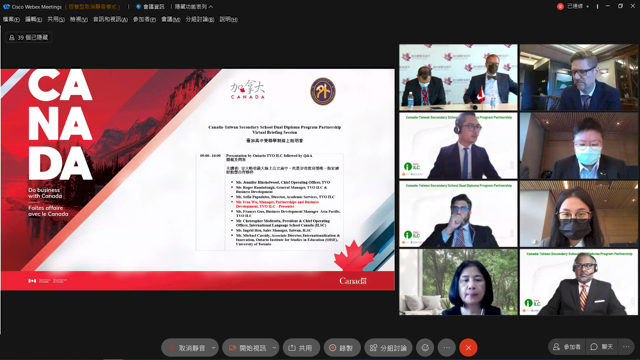Open the 音訊和視訊 menu

pos(110,19)
